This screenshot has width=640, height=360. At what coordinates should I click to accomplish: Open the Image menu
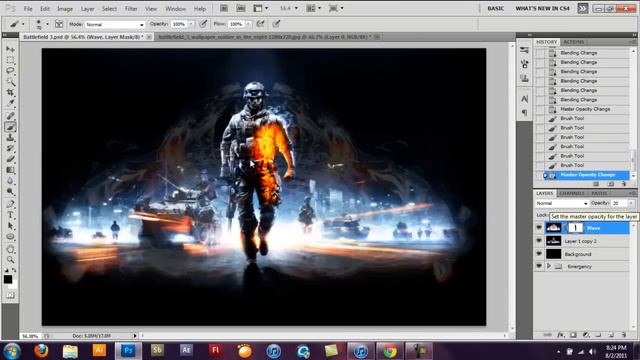click(64, 9)
